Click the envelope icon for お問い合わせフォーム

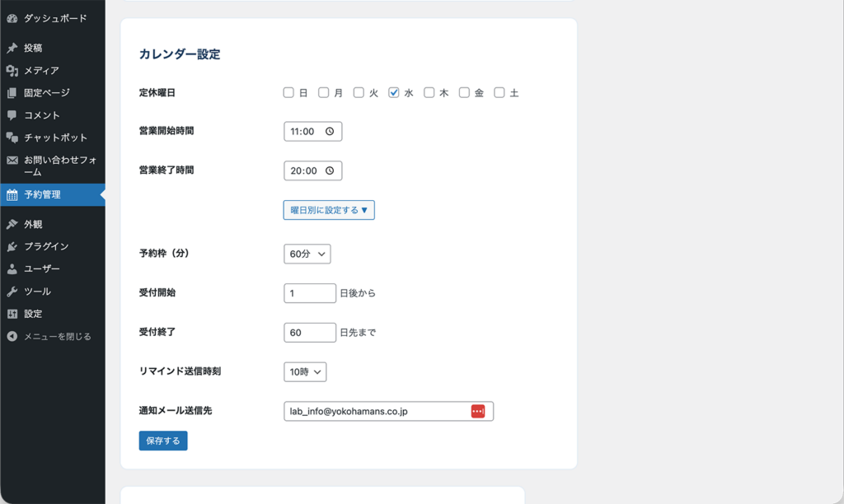[12, 161]
